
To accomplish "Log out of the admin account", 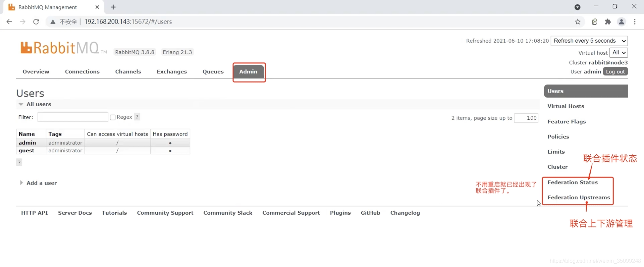I will 615,71.
